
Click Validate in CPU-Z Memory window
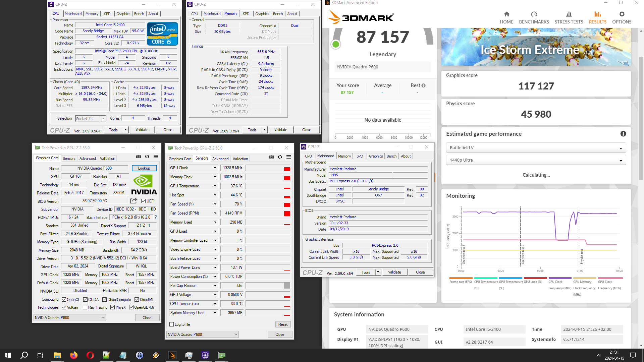[x=281, y=130]
